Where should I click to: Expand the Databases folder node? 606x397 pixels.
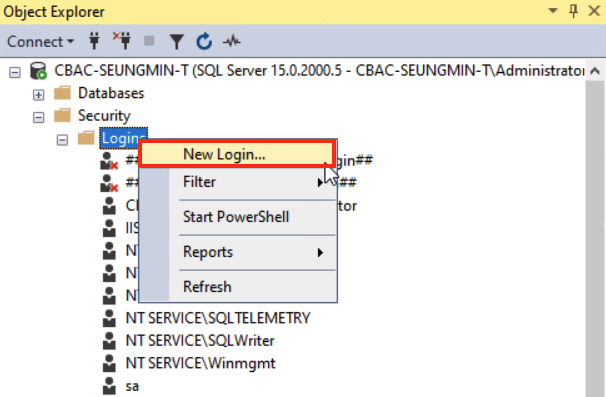coord(38,95)
